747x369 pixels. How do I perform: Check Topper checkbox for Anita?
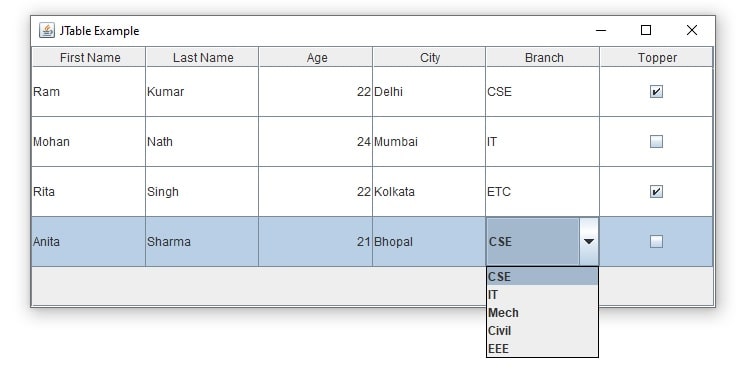coord(656,242)
